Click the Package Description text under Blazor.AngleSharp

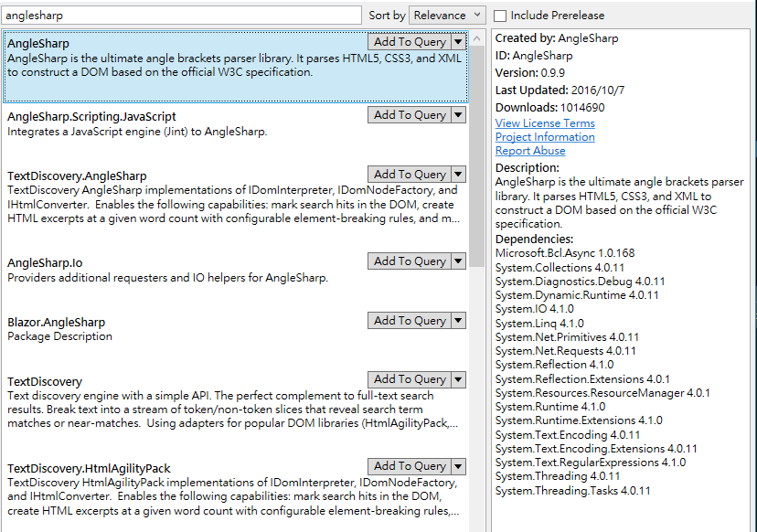click(59, 336)
